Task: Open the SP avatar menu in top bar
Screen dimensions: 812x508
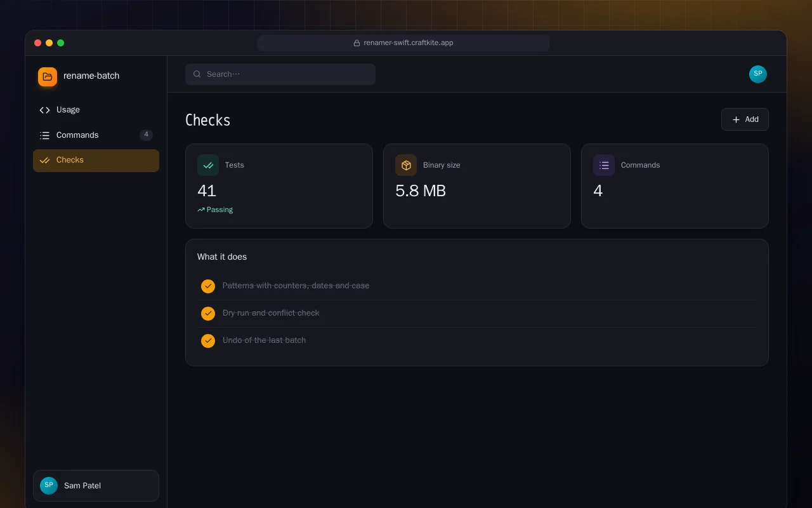Action: (758, 74)
